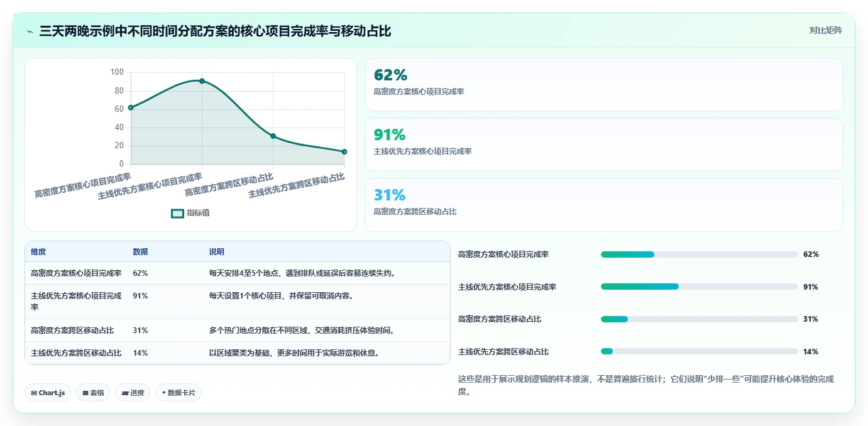This screenshot has height=426, width=868.
Task: Click description 每天安排4至5个地点
Action: 303,273
